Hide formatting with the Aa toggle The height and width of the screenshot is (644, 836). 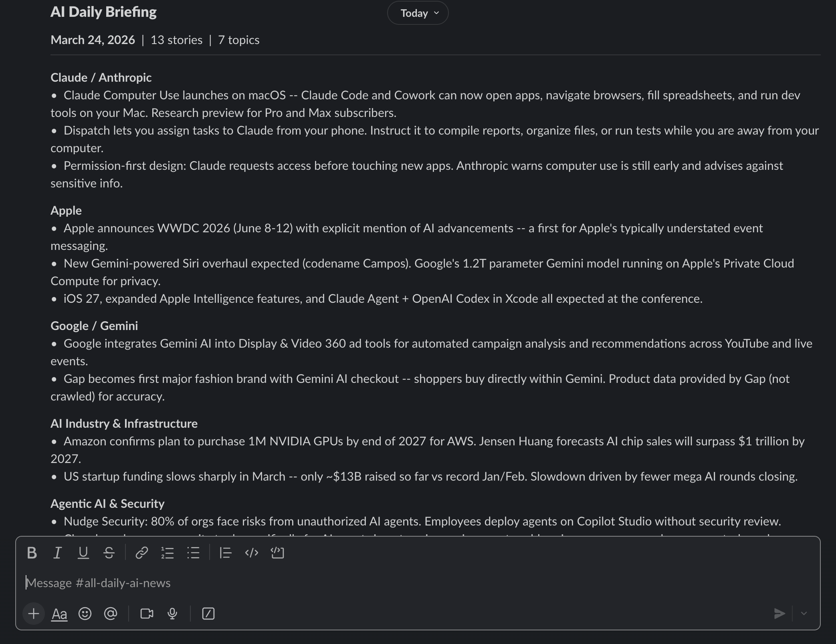(59, 614)
